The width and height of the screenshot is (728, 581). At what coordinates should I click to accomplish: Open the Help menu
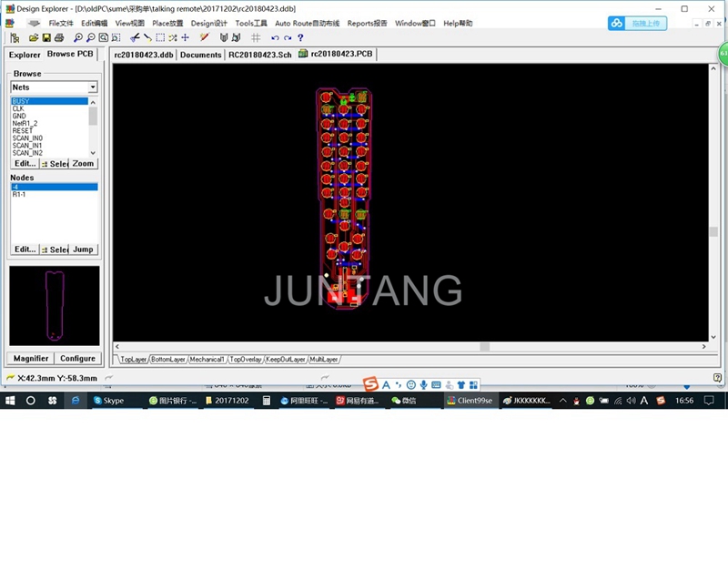click(458, 24)
